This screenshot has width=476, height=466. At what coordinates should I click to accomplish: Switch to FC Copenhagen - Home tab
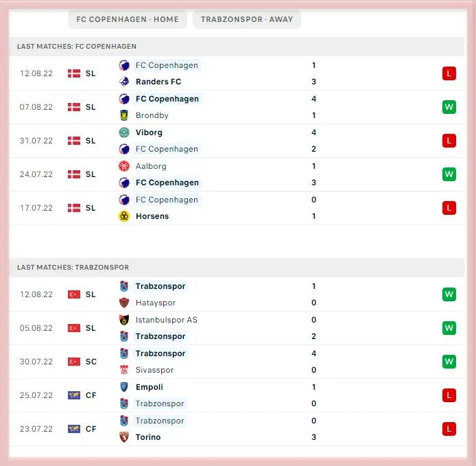(x=127, y=19)
